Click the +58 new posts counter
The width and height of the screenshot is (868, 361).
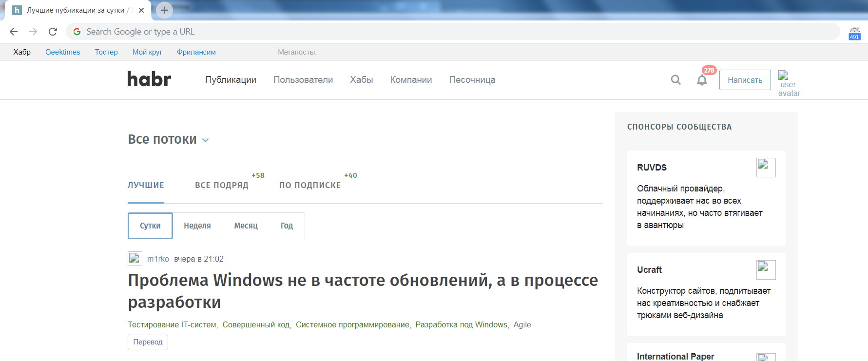[258, 175]
